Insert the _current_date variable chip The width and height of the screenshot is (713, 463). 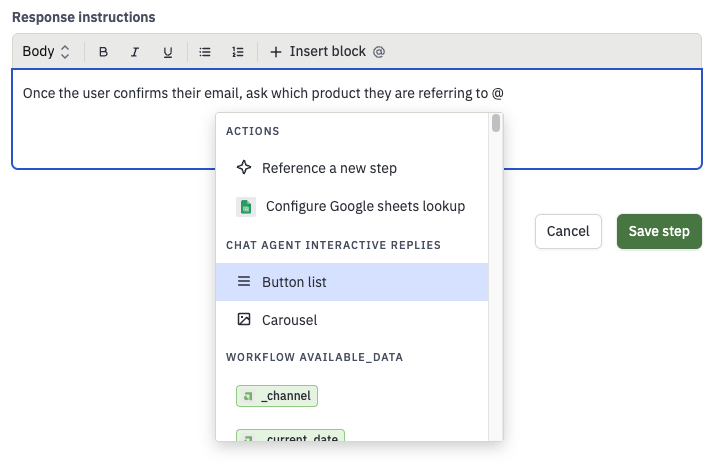click(x=291, y=435)
